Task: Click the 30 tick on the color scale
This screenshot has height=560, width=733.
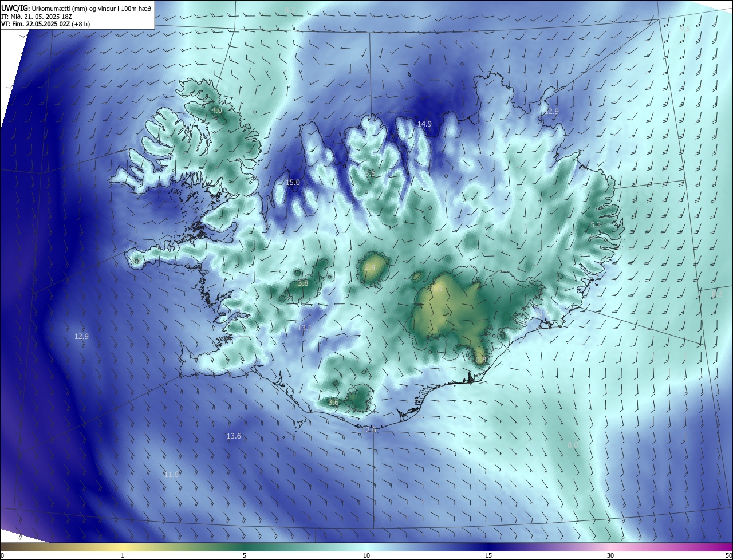Action: point(610,555)
